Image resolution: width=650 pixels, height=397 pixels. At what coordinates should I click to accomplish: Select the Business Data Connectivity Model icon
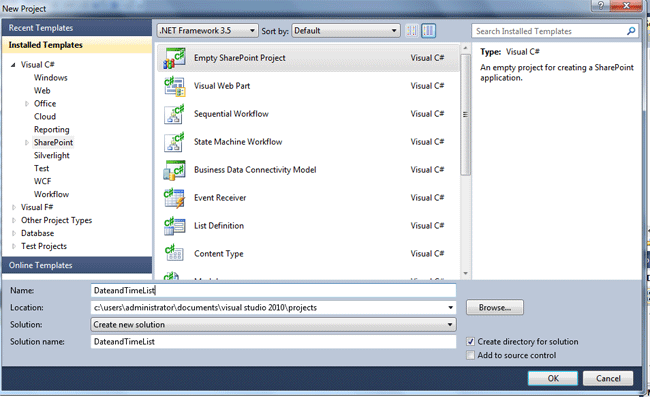[x=174, y=170]
